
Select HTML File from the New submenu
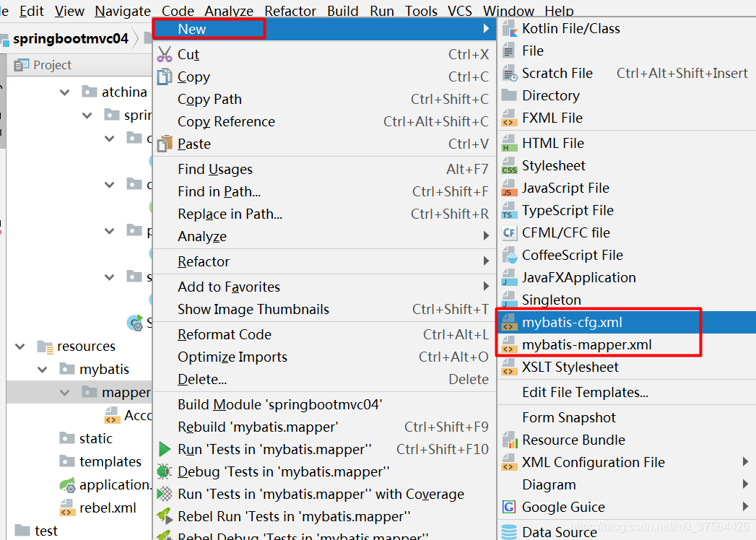[552, 142]
